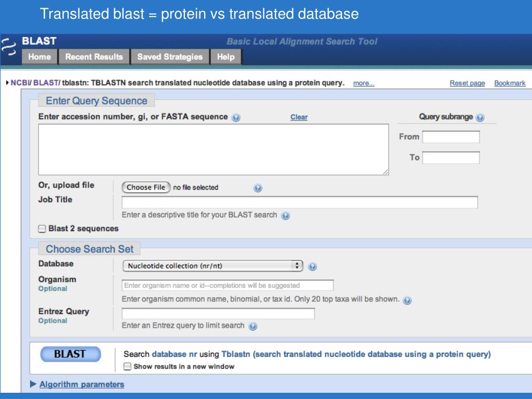
Task: Click the From subrange field
Action: [x=451, y=137]
